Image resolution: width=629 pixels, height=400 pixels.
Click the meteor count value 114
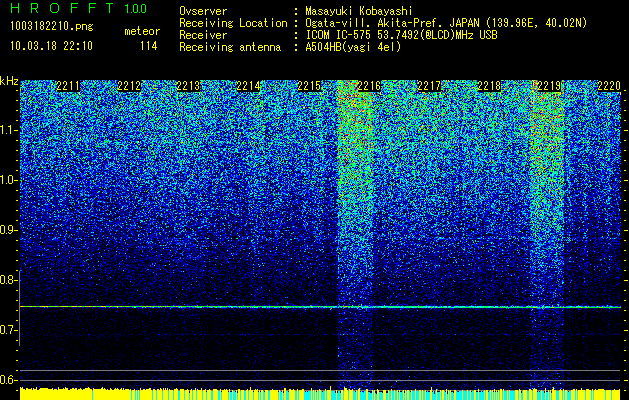point(148,46)
